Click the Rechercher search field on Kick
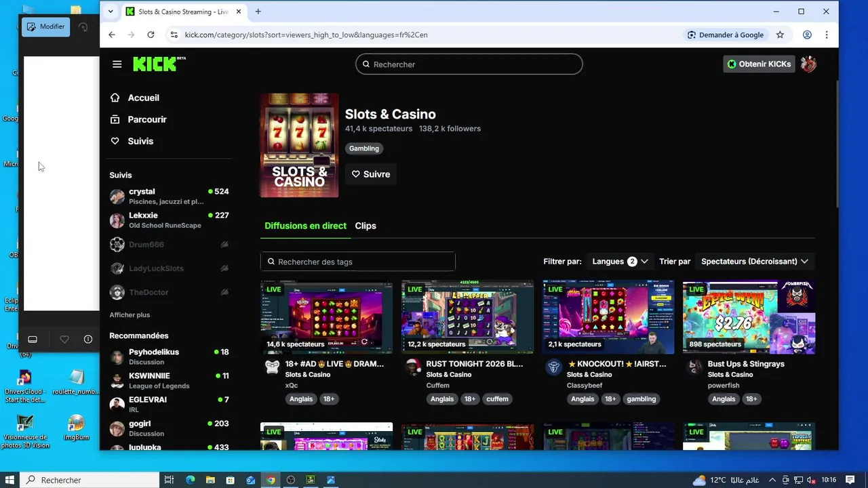The width and height of the screenshot is (868, 488). [x=469, y=64]
